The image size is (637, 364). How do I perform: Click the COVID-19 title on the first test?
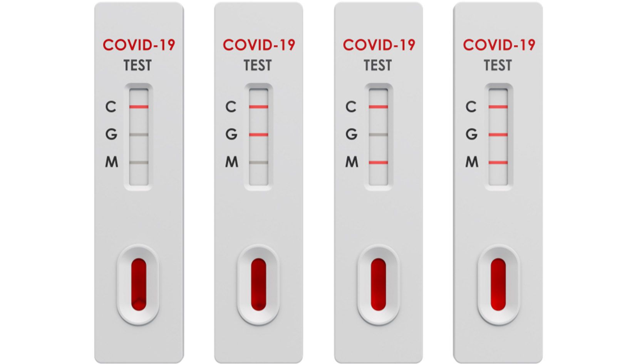pos(139,45)
